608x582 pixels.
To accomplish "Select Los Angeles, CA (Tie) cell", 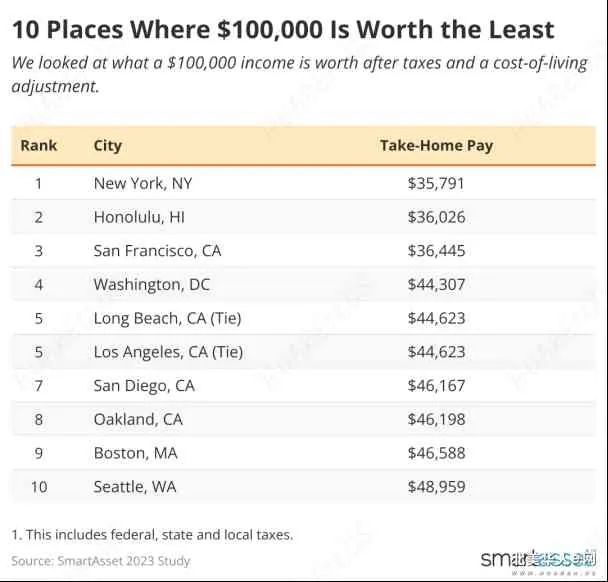I will coord(168,352).
